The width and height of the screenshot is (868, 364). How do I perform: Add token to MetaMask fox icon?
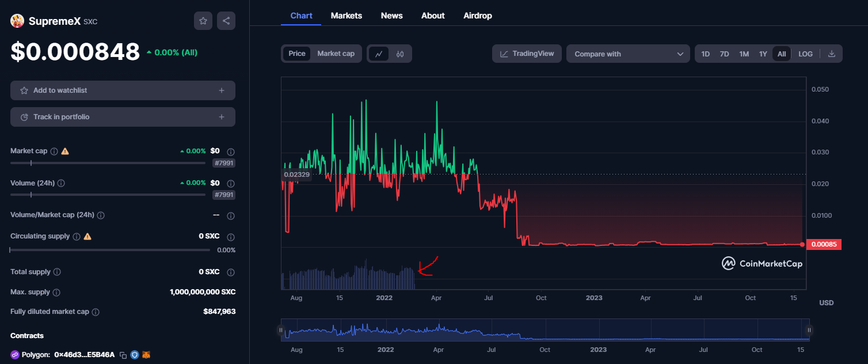point(146,355)
